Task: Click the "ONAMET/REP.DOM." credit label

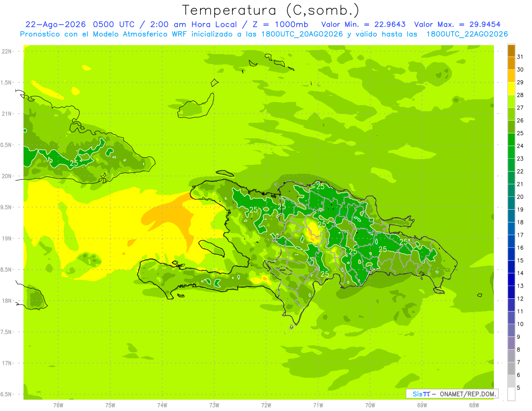Action: (468, 394)
